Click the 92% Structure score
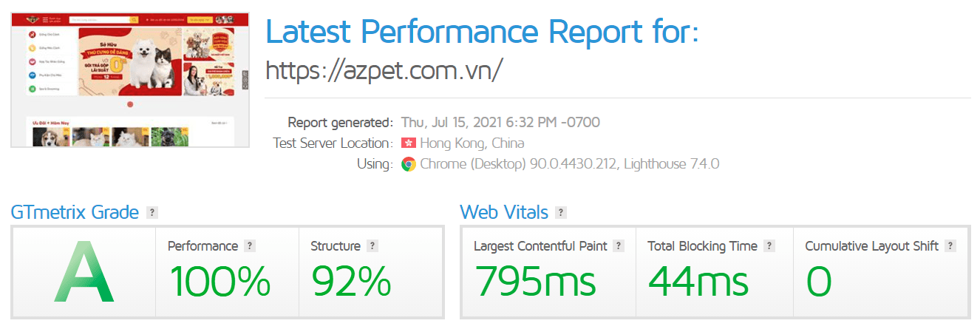The image size is (980, 329). coord(351,282)
